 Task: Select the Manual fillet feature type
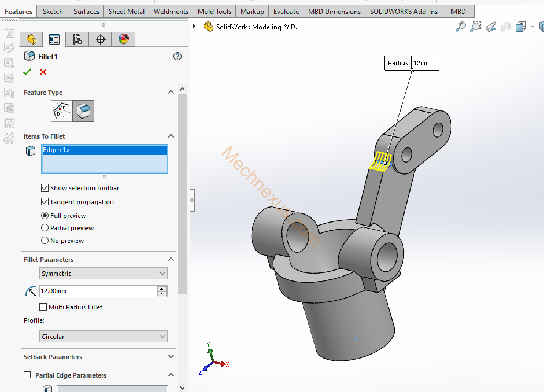point(83,111)
